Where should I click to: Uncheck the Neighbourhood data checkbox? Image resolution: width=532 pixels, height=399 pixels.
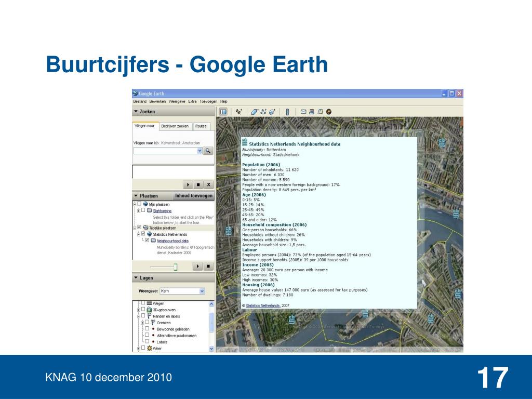[x=147, y=240]
